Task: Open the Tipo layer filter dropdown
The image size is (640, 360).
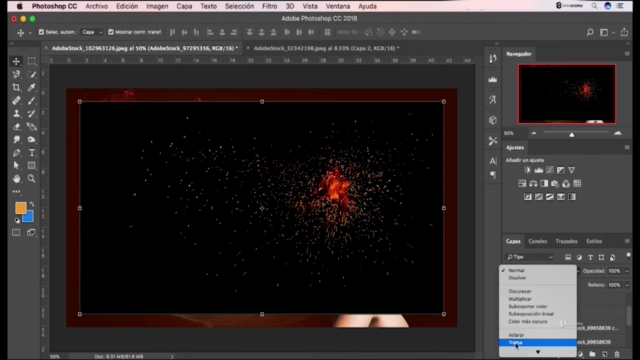Action: pyautogui.click(x=529, y=257)
